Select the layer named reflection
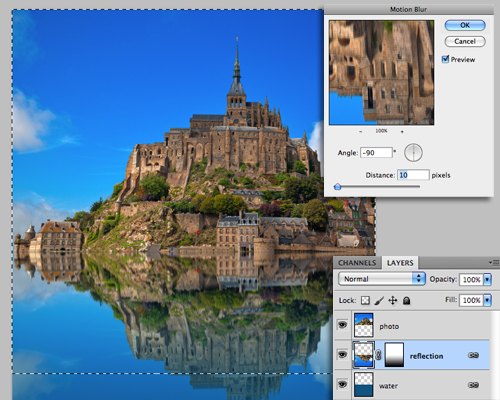The height and width of the screenshot is (400, 500). (426, 356)
